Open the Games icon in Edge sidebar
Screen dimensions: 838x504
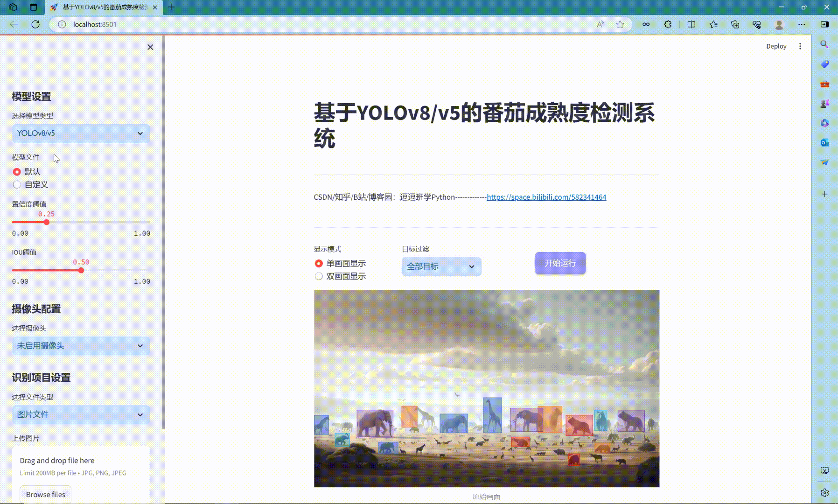(x=824, y=103)
